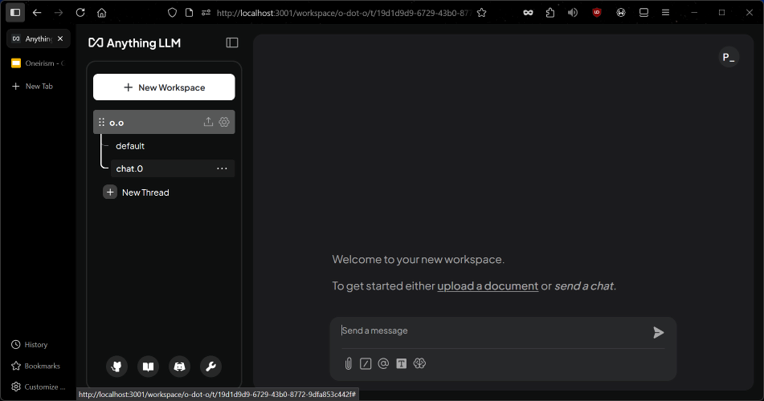Reload the current page
Viewport: 764px width, 401px height.
(x=80, y=13)
